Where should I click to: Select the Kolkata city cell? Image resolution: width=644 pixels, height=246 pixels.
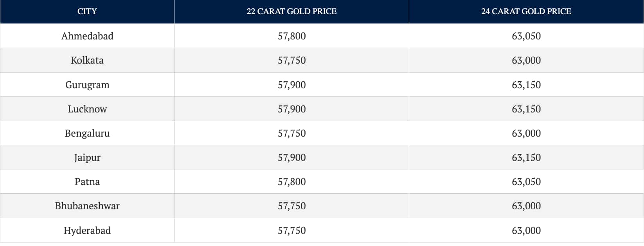[x=87, y=60]
